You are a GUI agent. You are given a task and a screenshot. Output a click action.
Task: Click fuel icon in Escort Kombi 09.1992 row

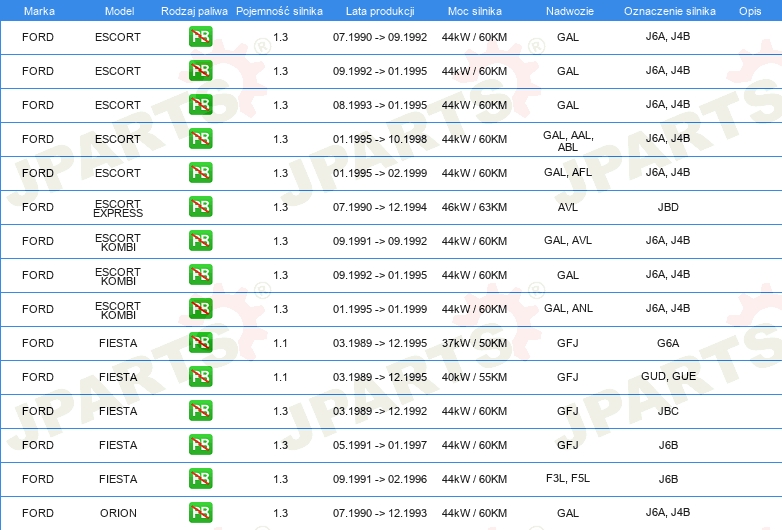[x=200, y=274]
